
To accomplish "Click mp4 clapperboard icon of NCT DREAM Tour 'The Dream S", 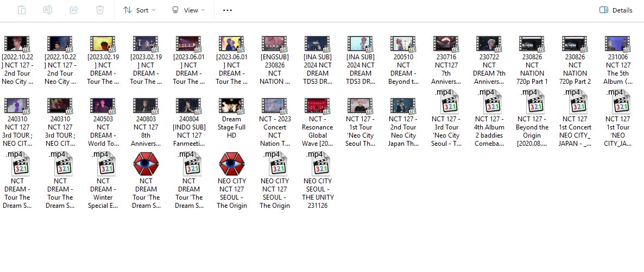I will pyautogui.click(x=190, y=163).
